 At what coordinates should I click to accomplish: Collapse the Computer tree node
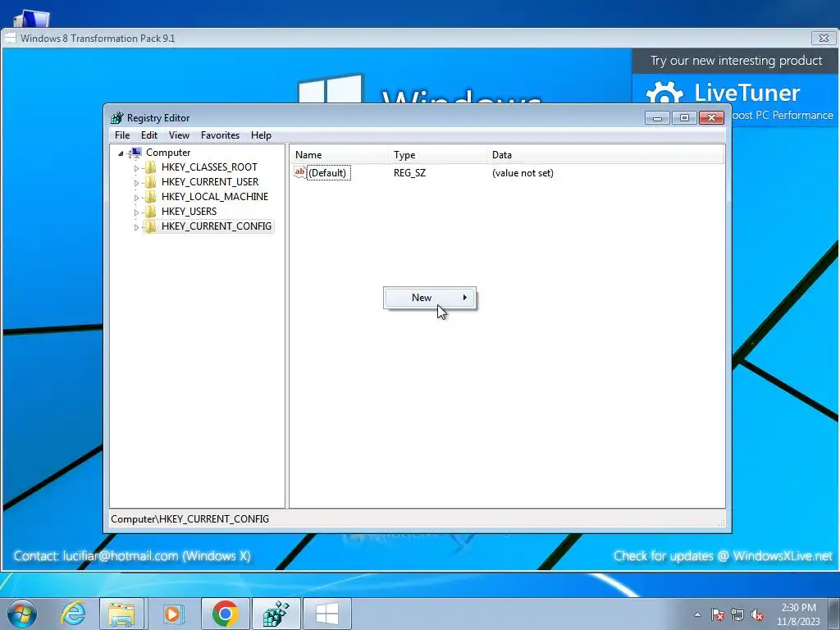point(121,153)
